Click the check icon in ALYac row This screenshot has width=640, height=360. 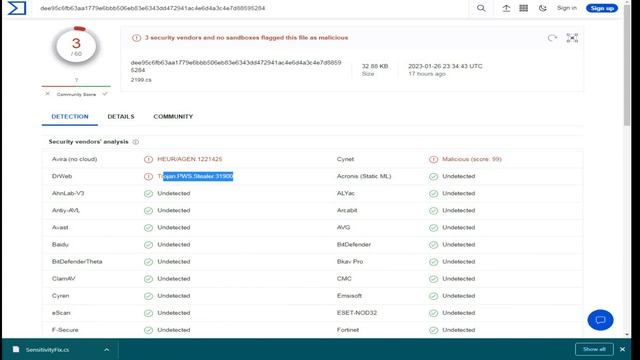433,194
